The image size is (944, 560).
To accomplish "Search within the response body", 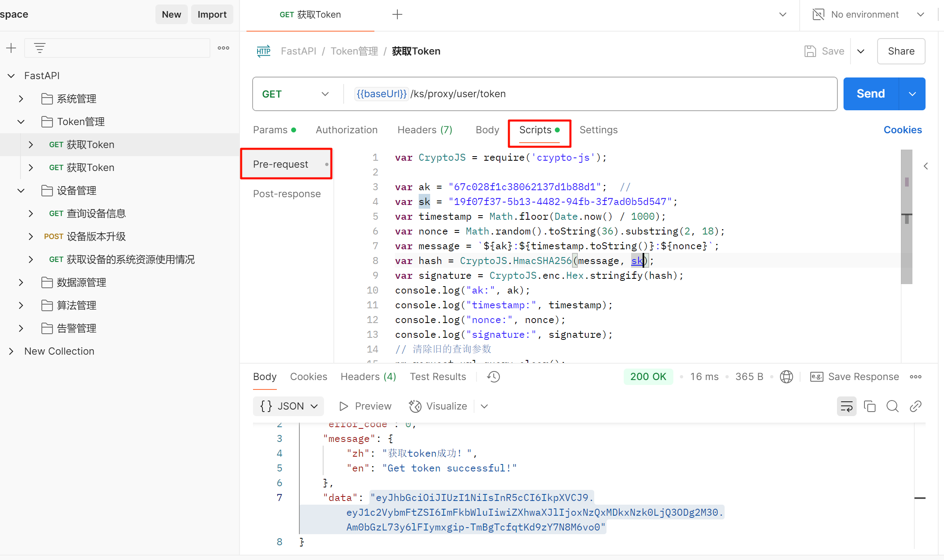I will tap(892, 406).
